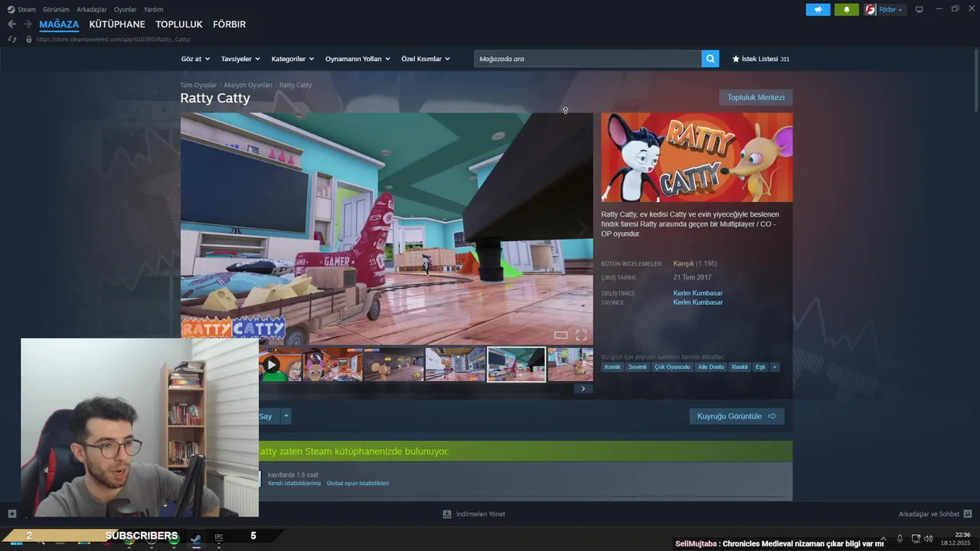The image size is (980, 551).
Task: Click Aksiyon Oyunları breadcrumb link
Action: [248, 85]
